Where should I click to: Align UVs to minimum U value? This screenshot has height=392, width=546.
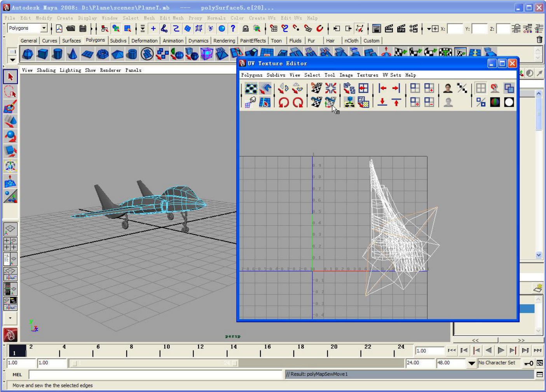coord(382,89)
